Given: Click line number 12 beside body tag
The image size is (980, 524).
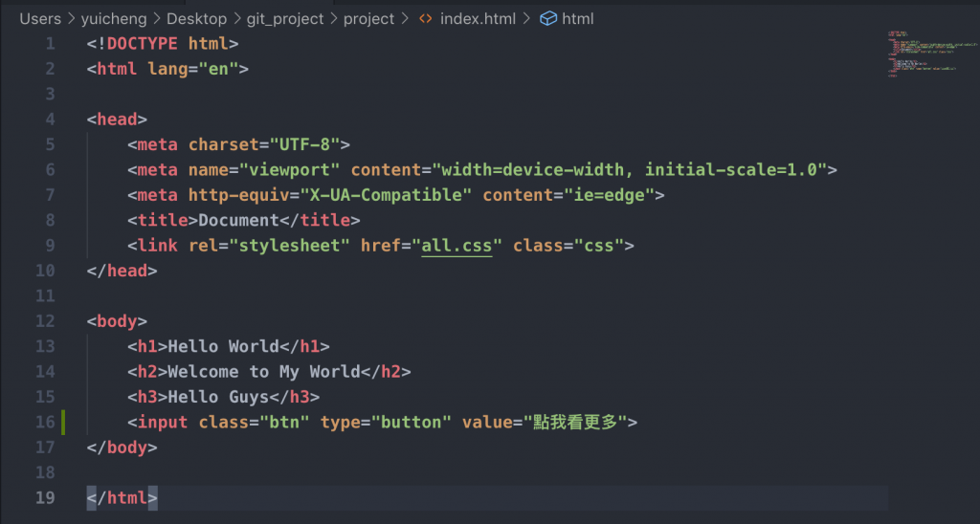Looking at the screenshot, I should [45, 321].
